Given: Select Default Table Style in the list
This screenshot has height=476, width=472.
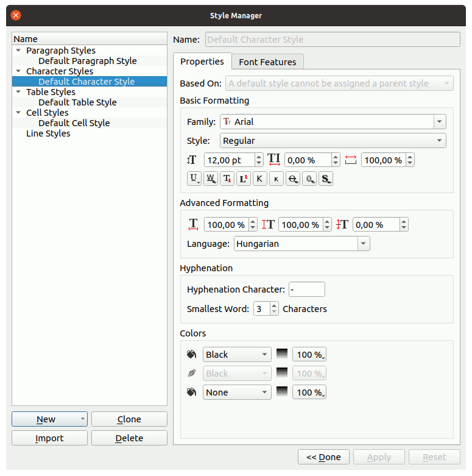Looking at the screenshot, I should click(x=77, y=102).
